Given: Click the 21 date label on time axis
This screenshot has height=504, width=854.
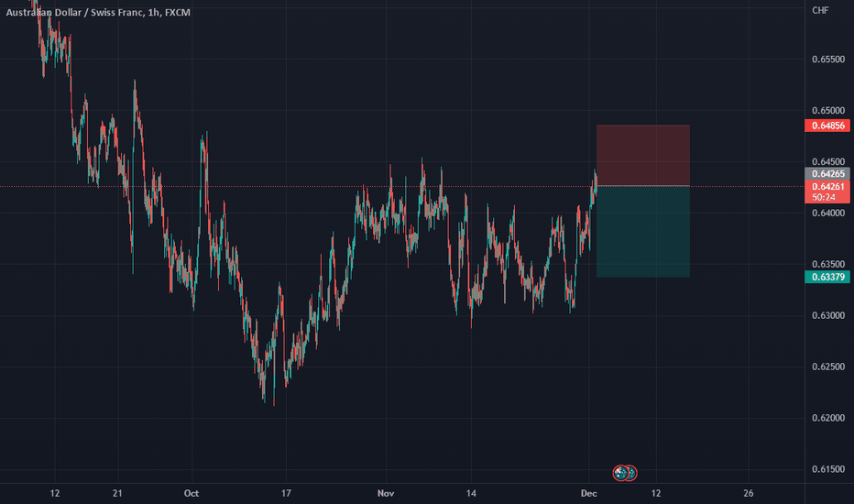Looking at the screenshot, I should tap(117, 493).
